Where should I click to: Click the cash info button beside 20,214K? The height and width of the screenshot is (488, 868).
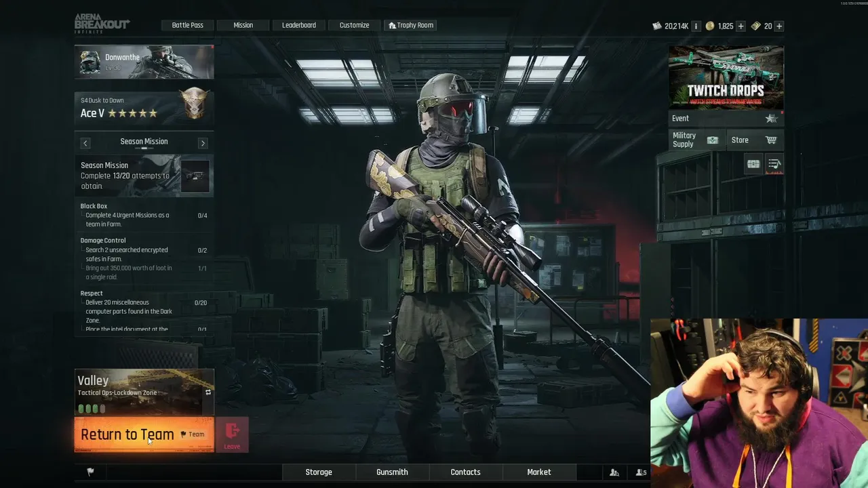[x=695, y=26]
